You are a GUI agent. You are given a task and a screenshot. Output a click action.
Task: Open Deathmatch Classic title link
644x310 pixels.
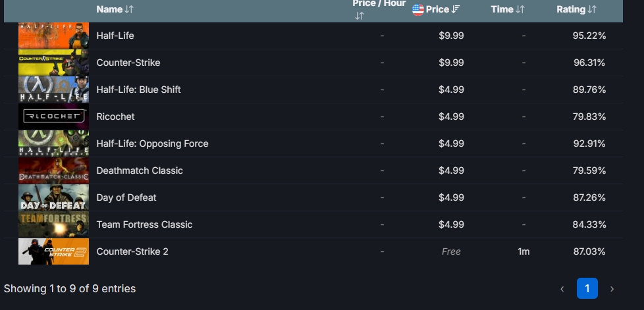tap(140, 170)
